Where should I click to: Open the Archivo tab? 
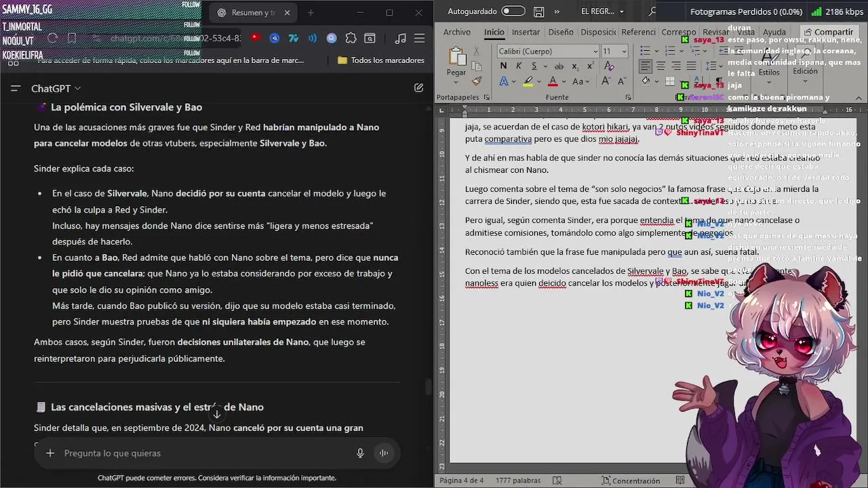pos(457,32)
